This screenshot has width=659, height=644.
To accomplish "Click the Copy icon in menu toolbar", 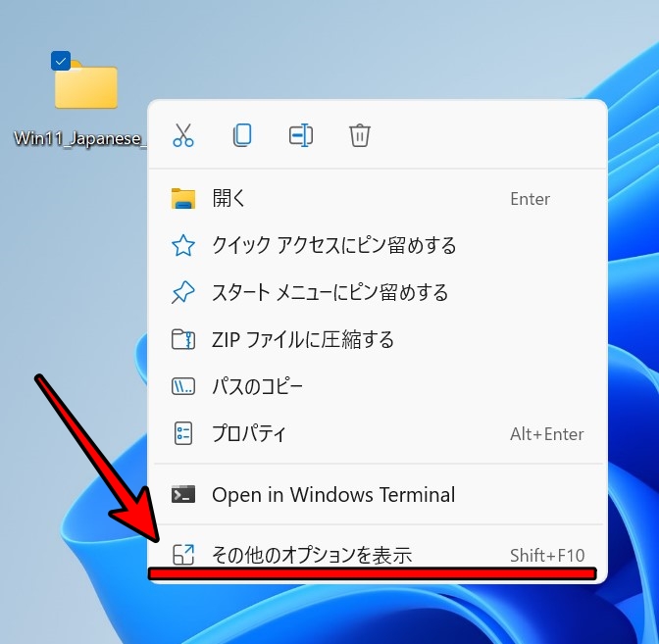I will click(x=242, y=135).
